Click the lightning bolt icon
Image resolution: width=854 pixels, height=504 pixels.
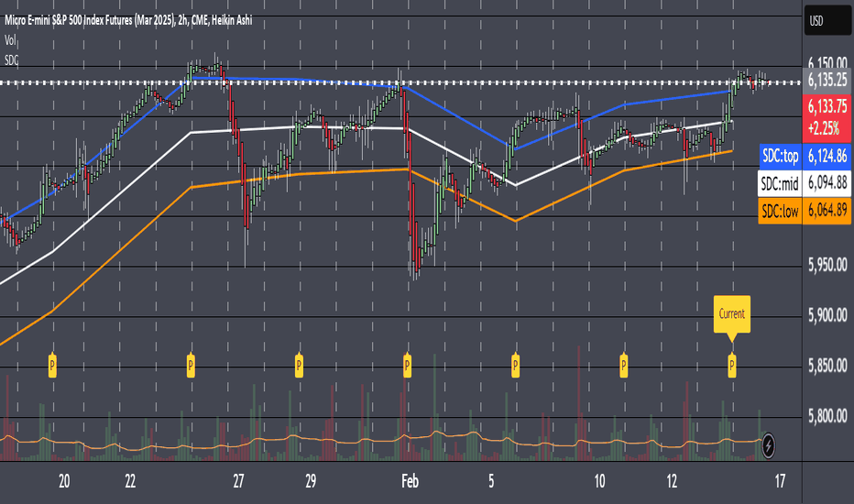[768, 446]
